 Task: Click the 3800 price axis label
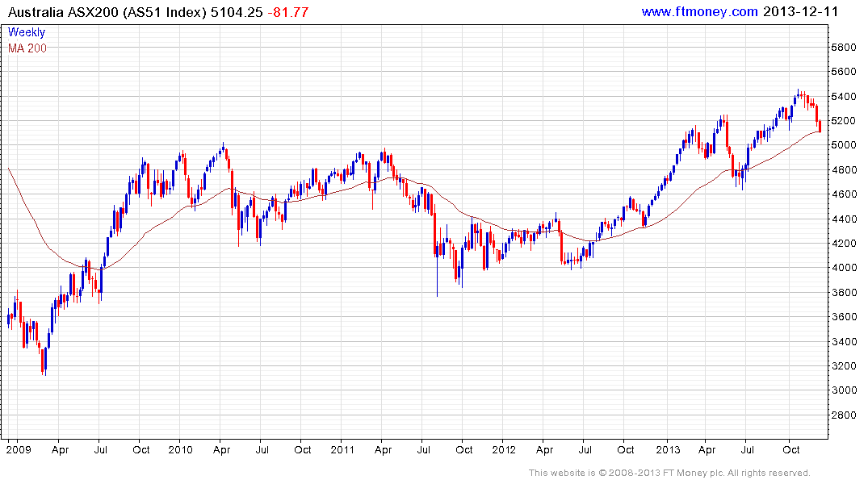(843, 293)
